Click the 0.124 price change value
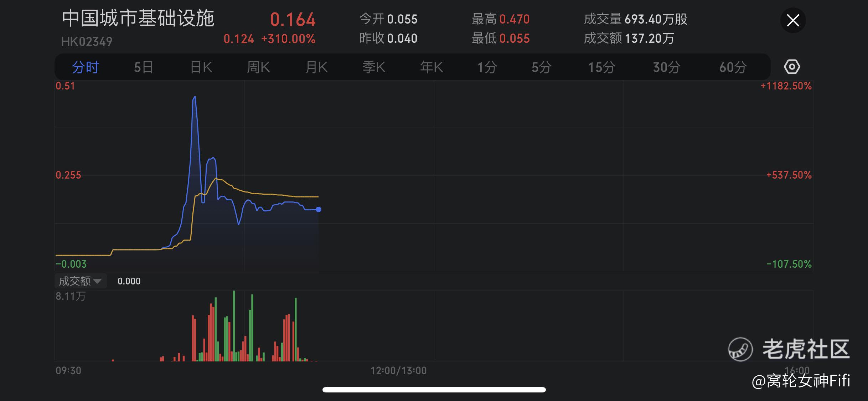The image size is (868, 401). point(238,39)
